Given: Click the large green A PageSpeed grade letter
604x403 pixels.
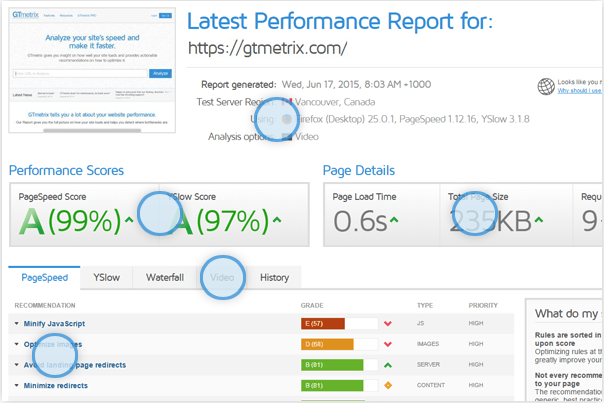Looking at the screenshot, I should pyautogui.click(x=32, y=221).
